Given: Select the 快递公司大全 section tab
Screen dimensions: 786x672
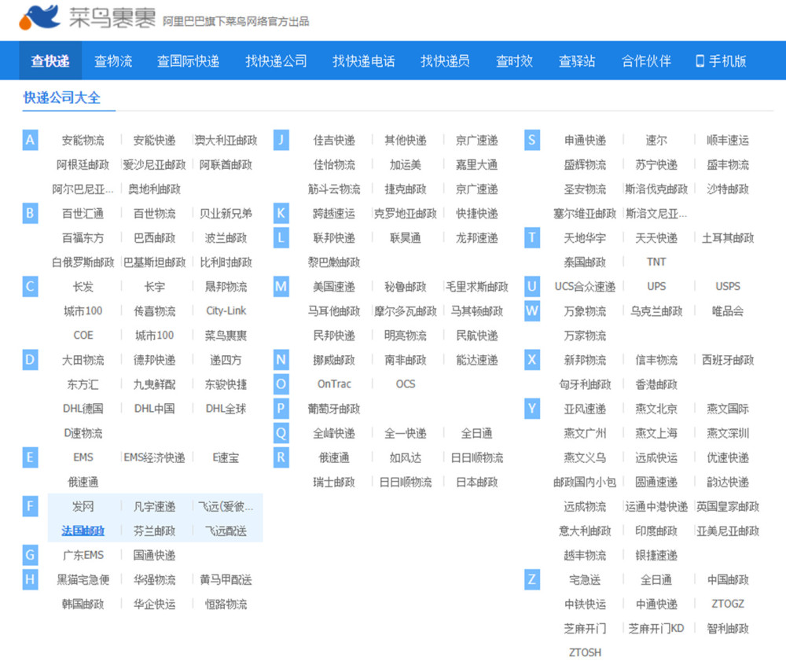Looking at the screenshot, I should pos(62,97).
